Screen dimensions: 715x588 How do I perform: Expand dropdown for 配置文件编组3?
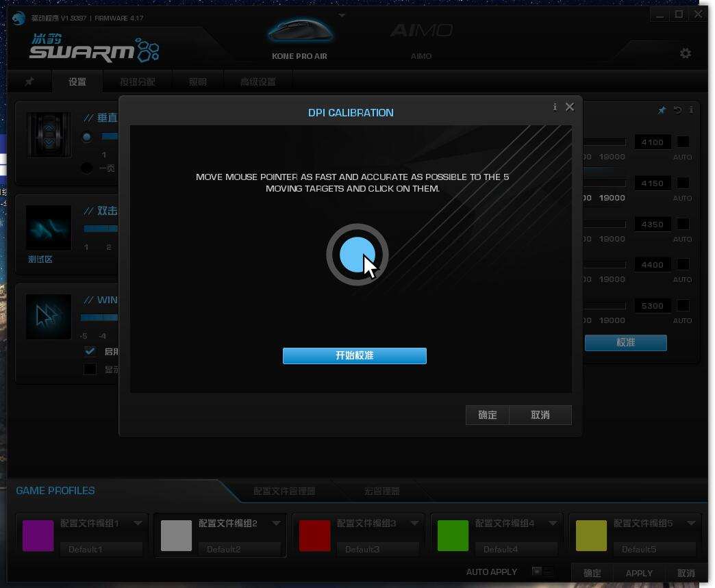click(414, 523)
